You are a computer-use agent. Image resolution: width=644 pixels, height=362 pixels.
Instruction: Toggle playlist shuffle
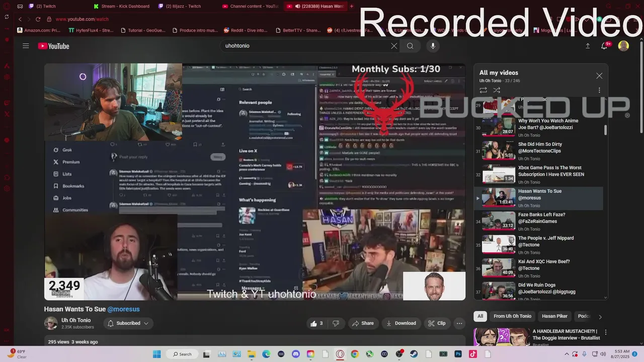497,90
